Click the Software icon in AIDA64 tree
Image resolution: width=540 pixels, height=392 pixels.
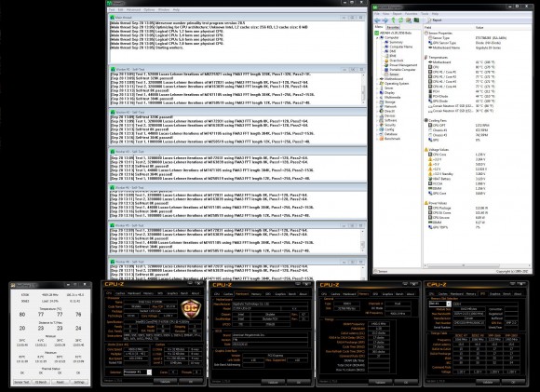[382, 120]
